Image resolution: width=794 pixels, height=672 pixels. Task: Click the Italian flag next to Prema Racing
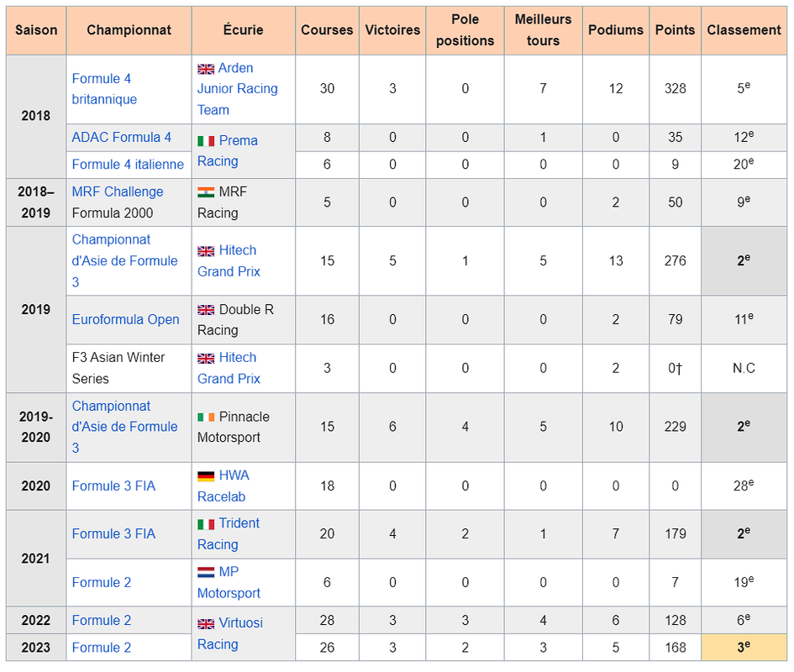(206, 141)
